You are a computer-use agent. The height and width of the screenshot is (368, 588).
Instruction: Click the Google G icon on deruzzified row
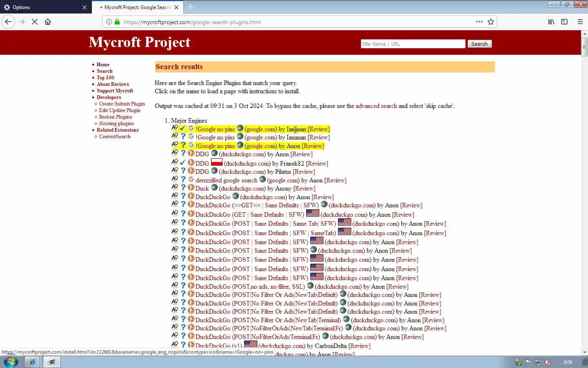point(191,180)
